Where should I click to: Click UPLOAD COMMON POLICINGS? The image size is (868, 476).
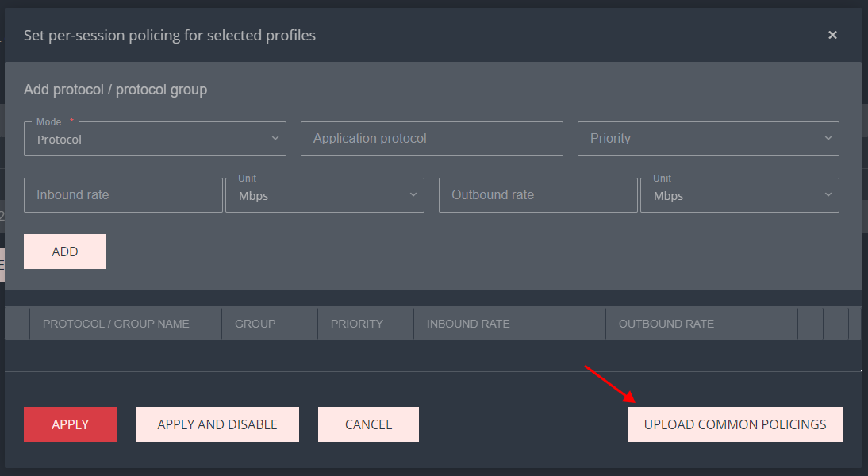pyautogui.click(x=735, y=424)
